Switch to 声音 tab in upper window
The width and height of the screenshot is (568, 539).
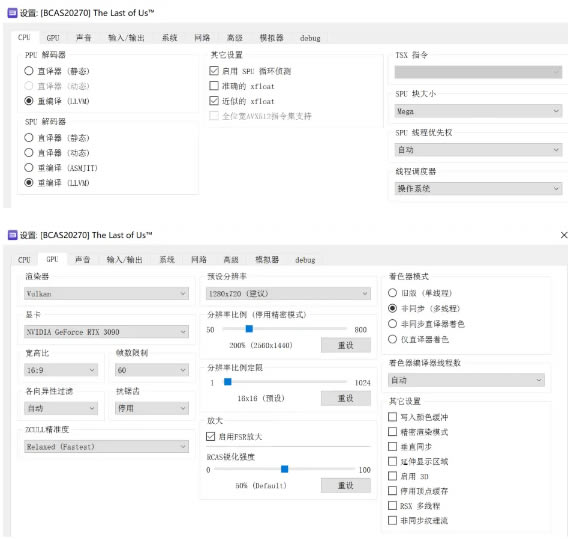pyautogui.click(x=83, y=38)
